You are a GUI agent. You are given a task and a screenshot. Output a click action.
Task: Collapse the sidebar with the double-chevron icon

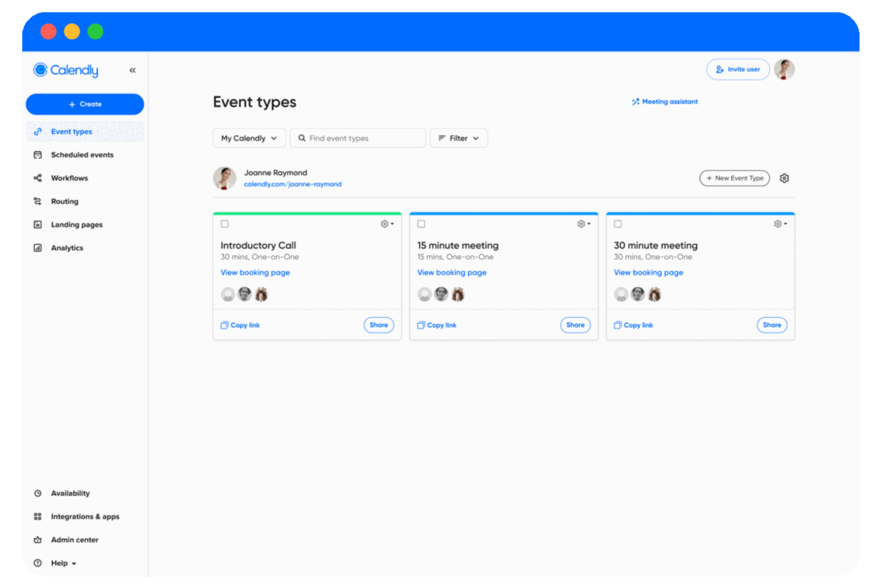(x=132, y=70)
